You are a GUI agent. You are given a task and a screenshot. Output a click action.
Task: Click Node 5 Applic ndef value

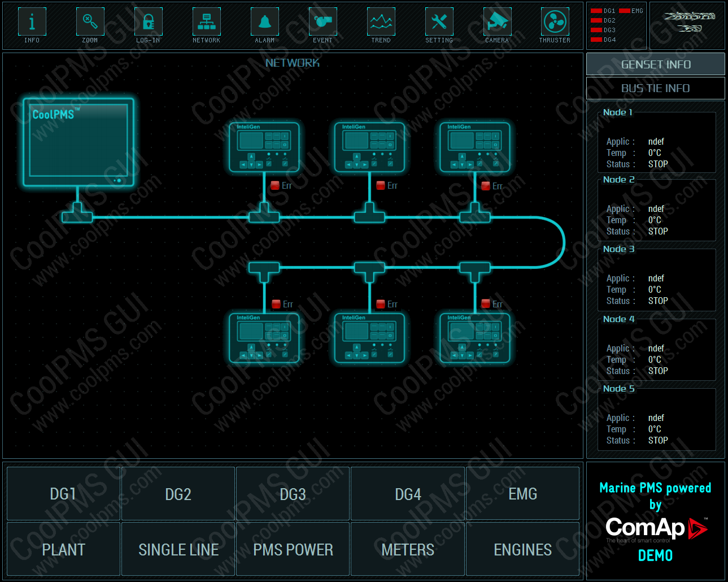(x=656, y=418)
